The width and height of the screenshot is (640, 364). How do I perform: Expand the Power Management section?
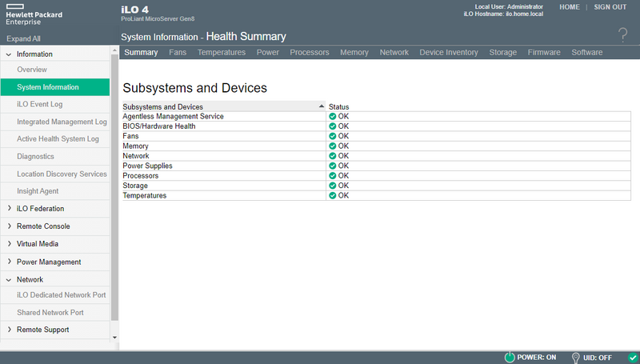click(x=9, y=261)
